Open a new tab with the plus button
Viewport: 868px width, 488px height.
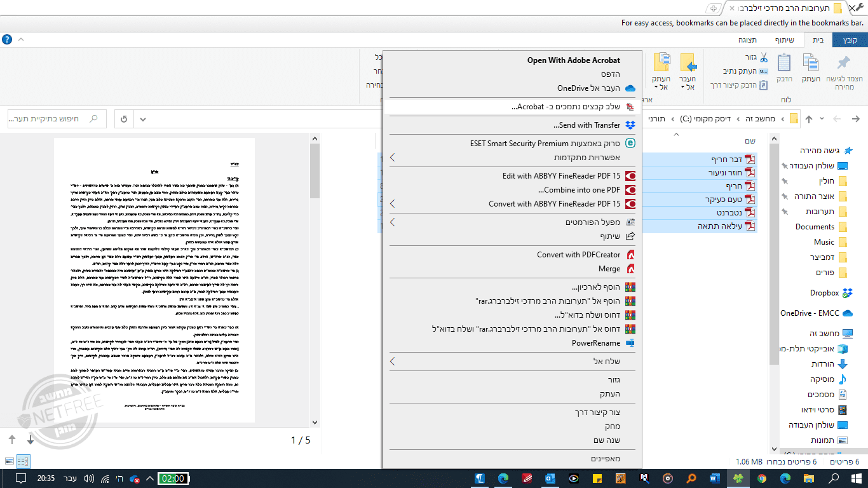tap(713, 8)
